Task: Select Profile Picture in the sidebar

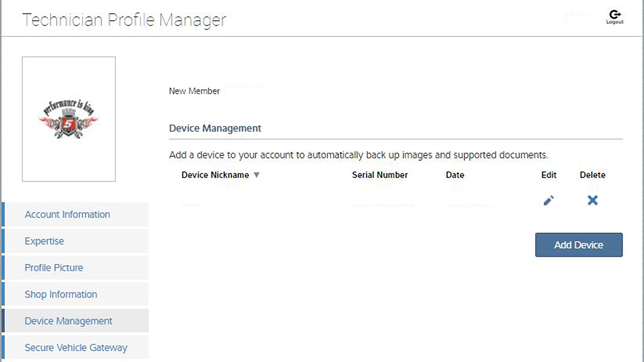Action: (x=54, y=267)
